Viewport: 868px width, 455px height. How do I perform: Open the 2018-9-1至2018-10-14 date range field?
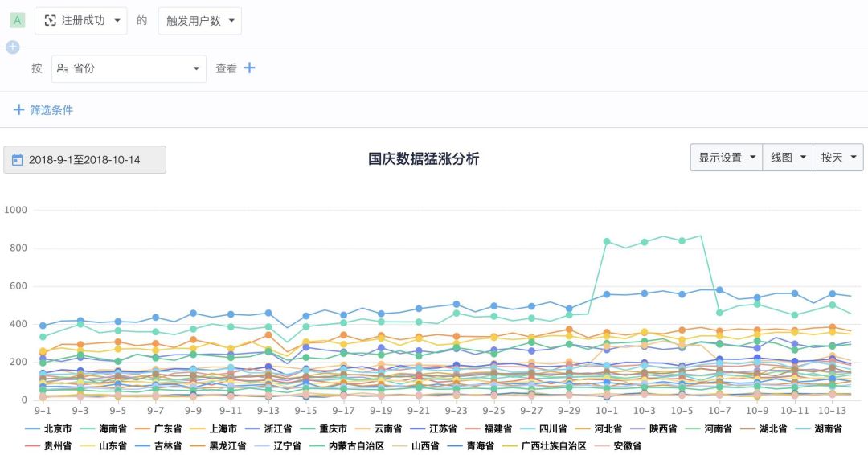(84, 160)
